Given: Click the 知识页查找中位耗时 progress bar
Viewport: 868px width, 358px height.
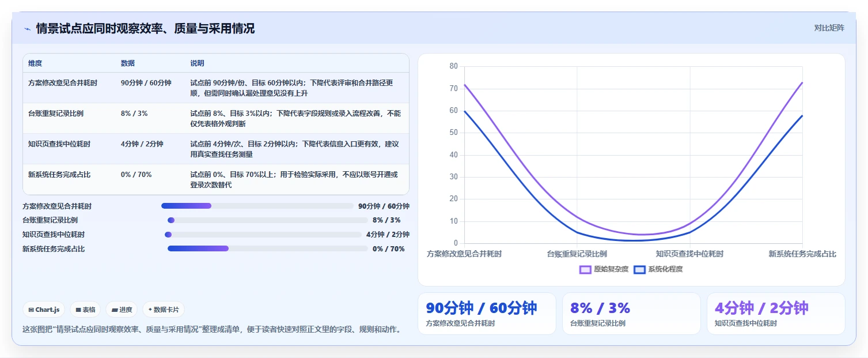Looking at the screenshot, I should tap(263, 235).
